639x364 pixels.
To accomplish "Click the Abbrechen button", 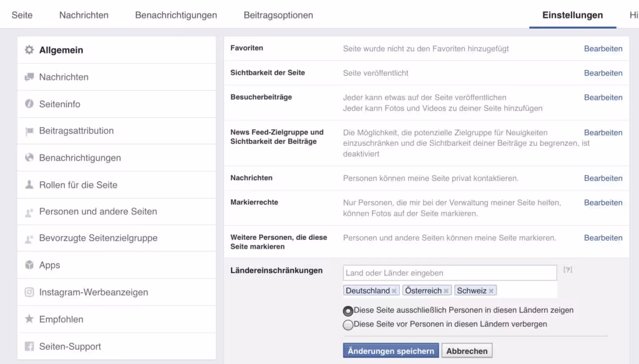I will coord(467,350).
